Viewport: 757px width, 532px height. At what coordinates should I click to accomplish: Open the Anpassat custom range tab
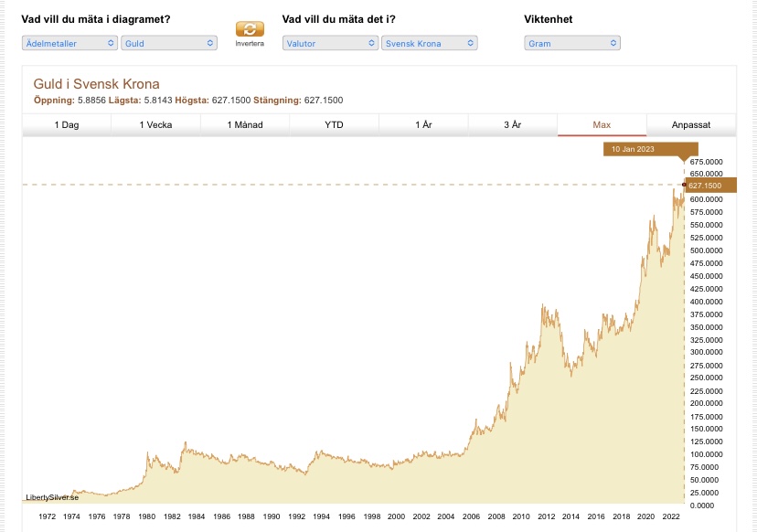click(690, 124)
